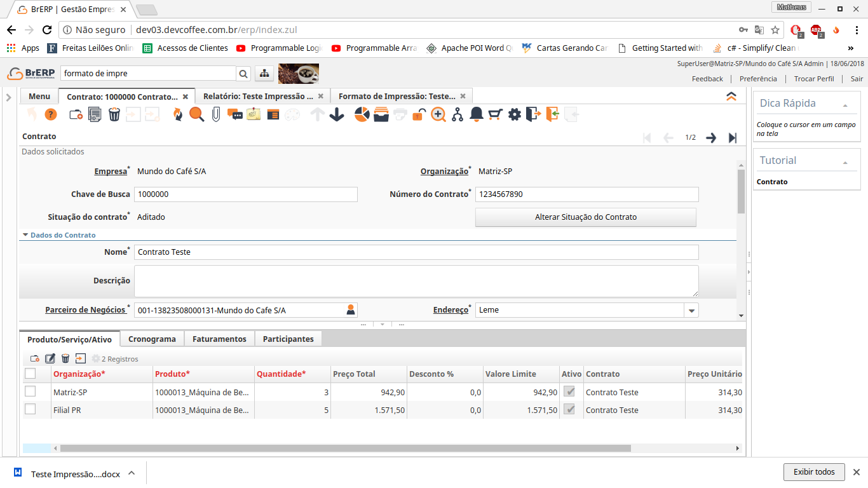Click the orange help question mark icon
Viewport: 868px width, 488px height.
(51, 114)
